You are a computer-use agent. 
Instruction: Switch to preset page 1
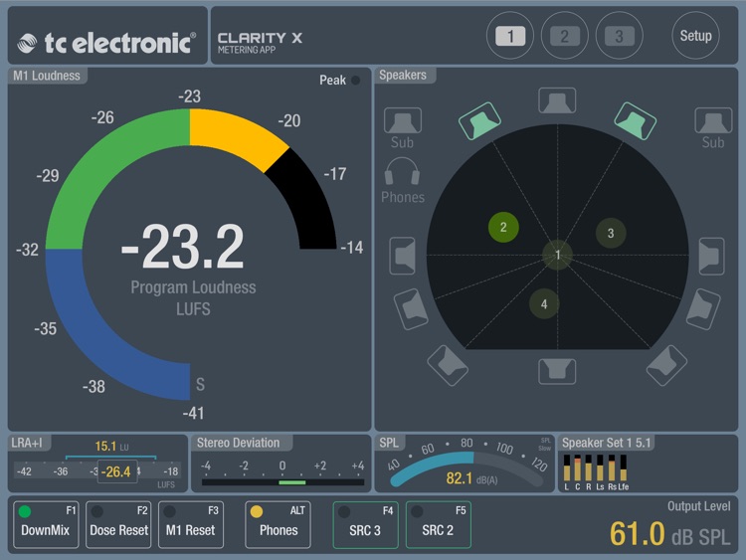tap(510, 36)
